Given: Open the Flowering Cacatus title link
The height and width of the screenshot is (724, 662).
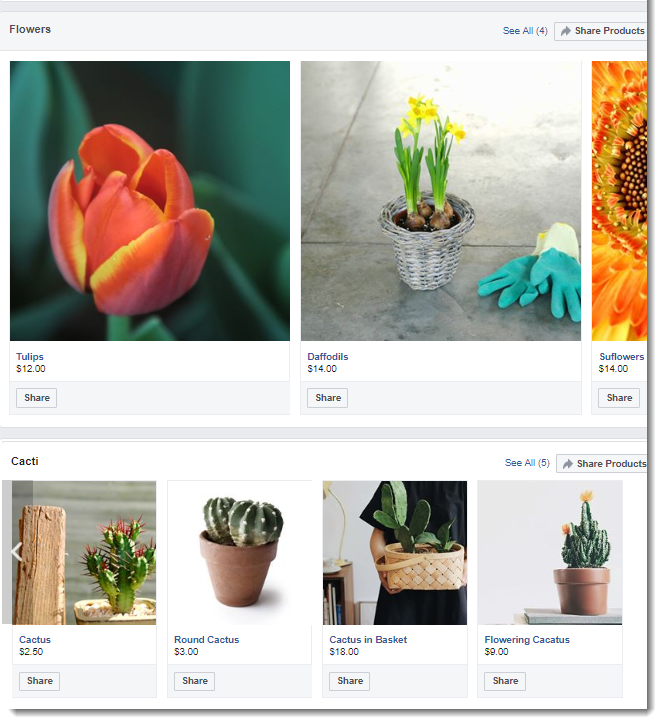Looking at the screenshot, I should pyautogui.click(x=527, y=640).
